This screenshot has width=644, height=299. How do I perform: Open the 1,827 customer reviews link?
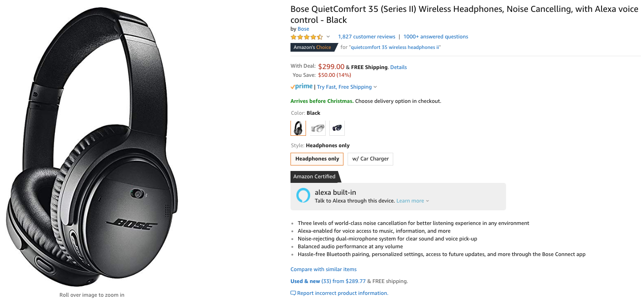click(366, 37)
